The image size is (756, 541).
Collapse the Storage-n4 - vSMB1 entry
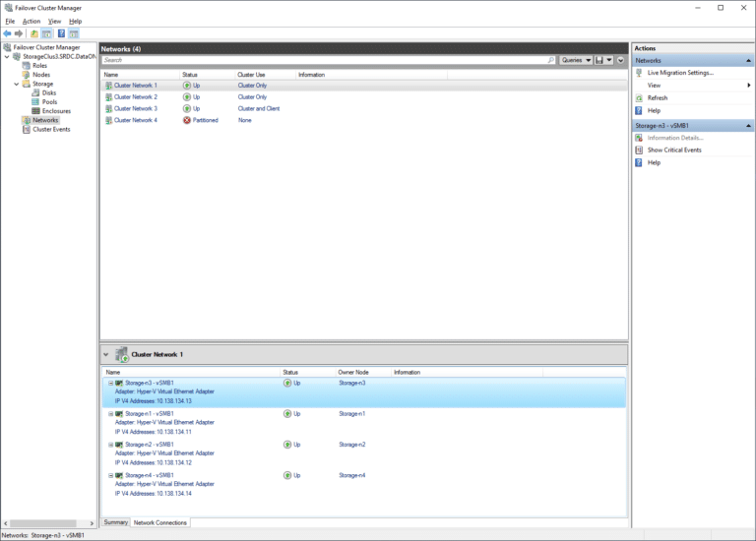pyautogui.click(x=110, y=475)
